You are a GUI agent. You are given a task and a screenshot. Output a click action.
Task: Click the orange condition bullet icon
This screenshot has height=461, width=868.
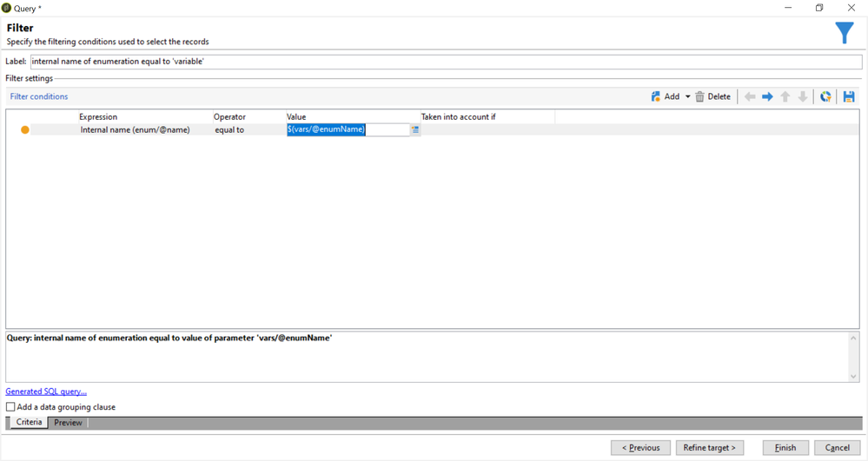[x=25, y=130]
